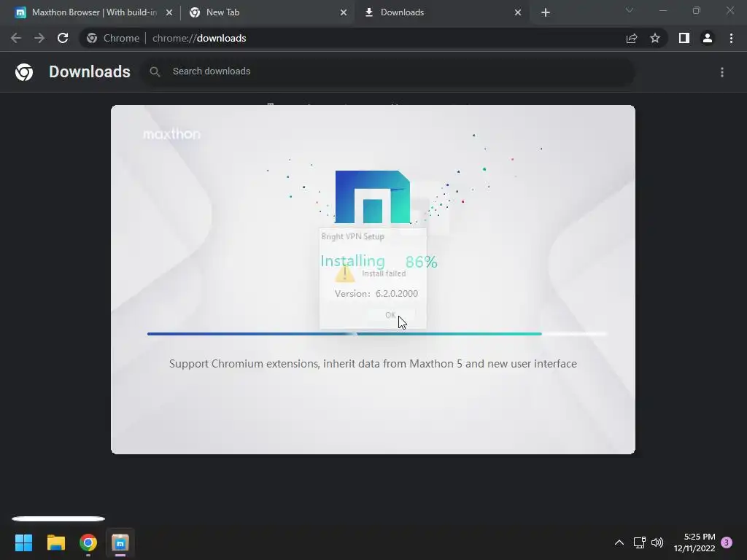Close the New Tab tab
The height and width of the screenshot is (560, 747).
[344, 13]
